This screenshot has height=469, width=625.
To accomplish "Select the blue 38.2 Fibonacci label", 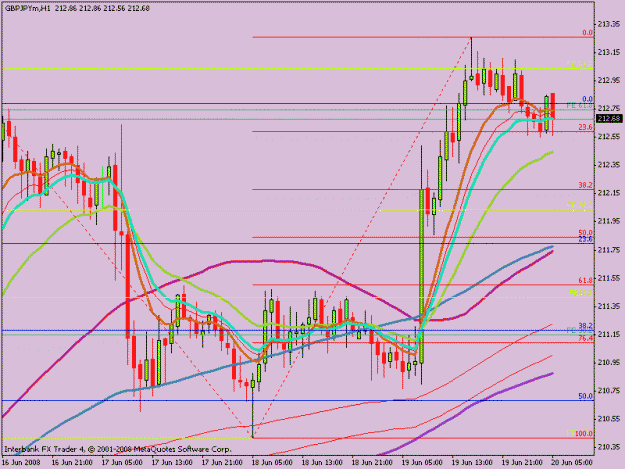I will tap(586, 326).
